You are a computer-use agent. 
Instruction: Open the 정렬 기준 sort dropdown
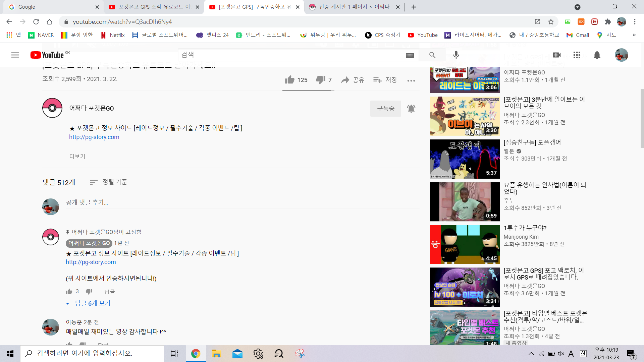click(109, 182)
